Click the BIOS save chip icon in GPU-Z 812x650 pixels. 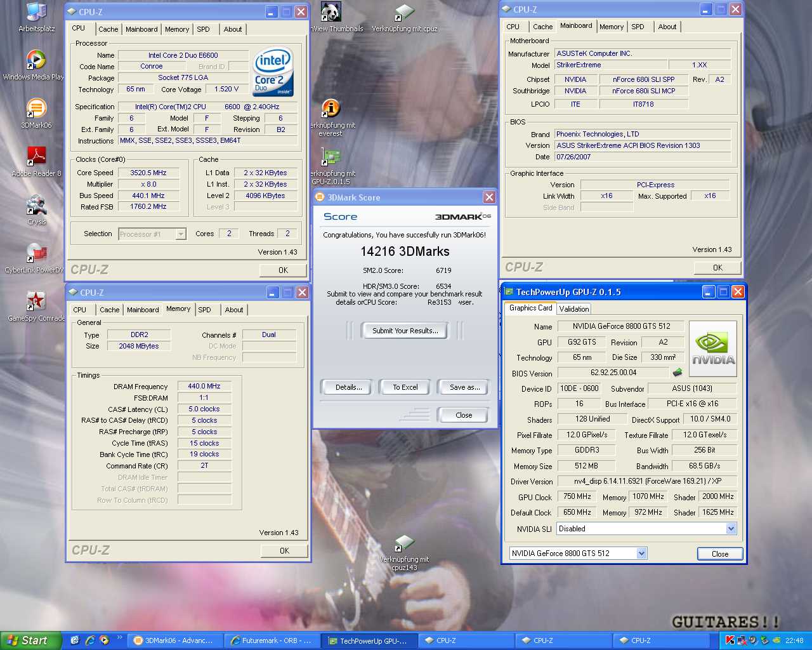point(678,373)
